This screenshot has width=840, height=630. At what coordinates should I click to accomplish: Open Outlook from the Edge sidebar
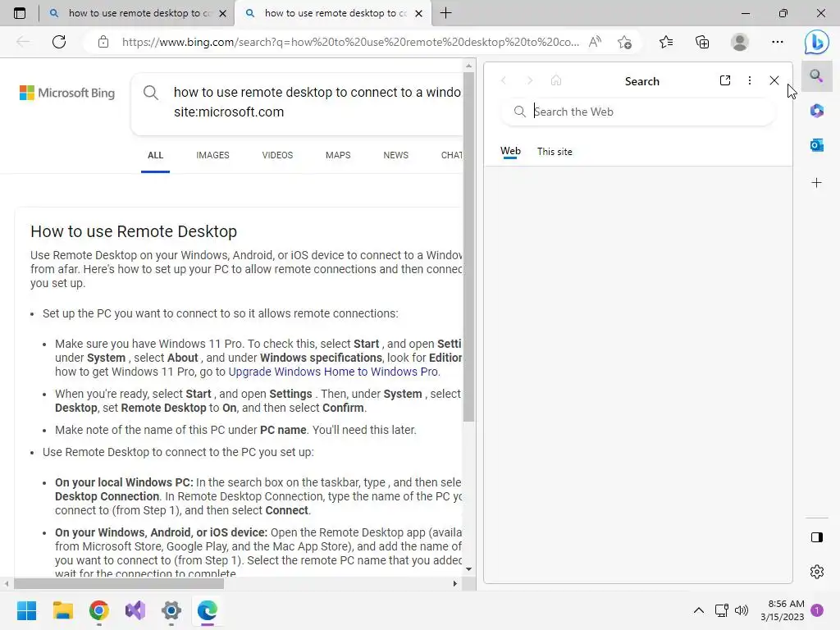[x=816, y=144]
